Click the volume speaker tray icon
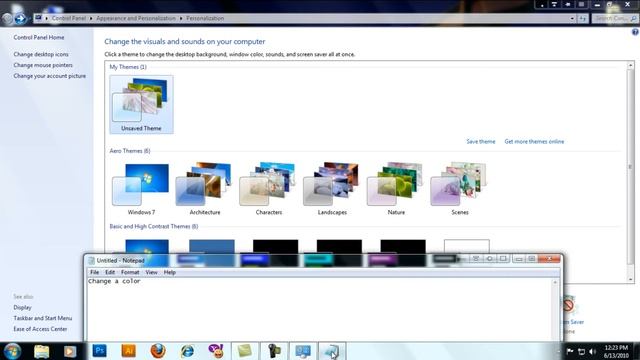Viewport: 640px width, 360px height. pyautogui.click(x=593, y=351)
